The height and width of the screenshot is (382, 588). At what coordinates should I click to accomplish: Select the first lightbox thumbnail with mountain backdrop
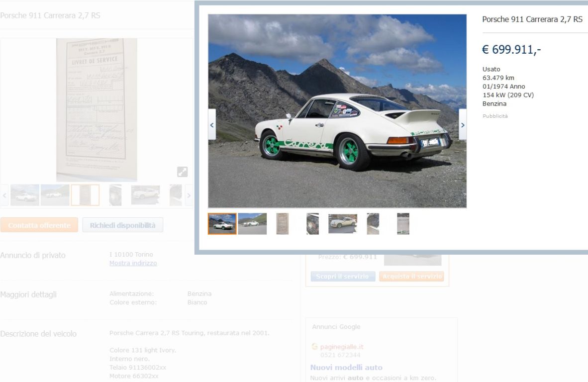222,224
